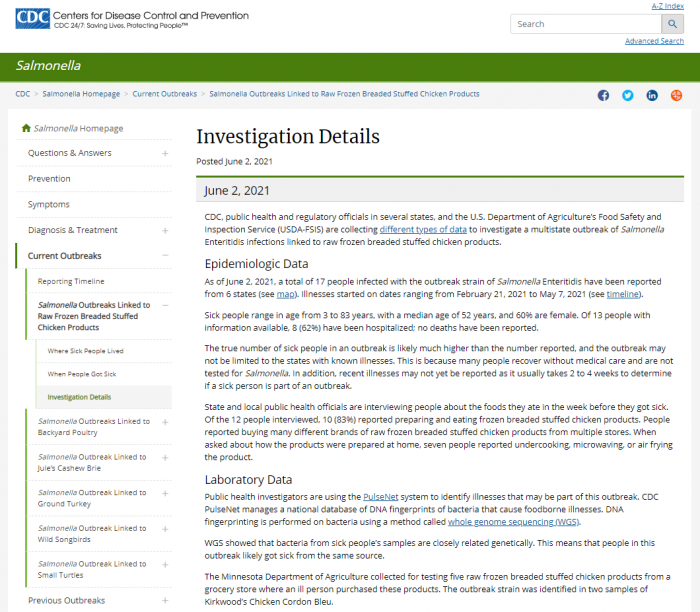The height and width of the screenshot is (612, 700).
Task: Open Current Outbreaks sidebar item
Action: tap(65, 256)
